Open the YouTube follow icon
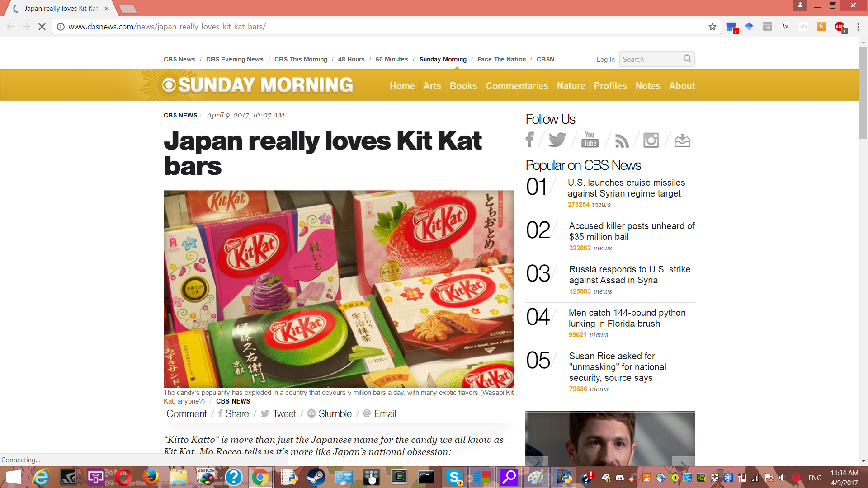 (x=590, y=140)
